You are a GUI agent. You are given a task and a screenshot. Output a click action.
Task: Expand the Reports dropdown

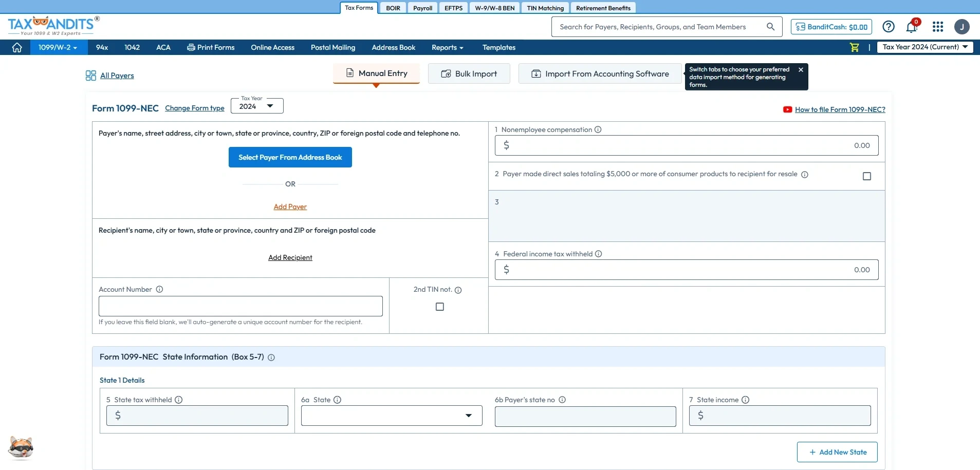click(x=447, y=47)
